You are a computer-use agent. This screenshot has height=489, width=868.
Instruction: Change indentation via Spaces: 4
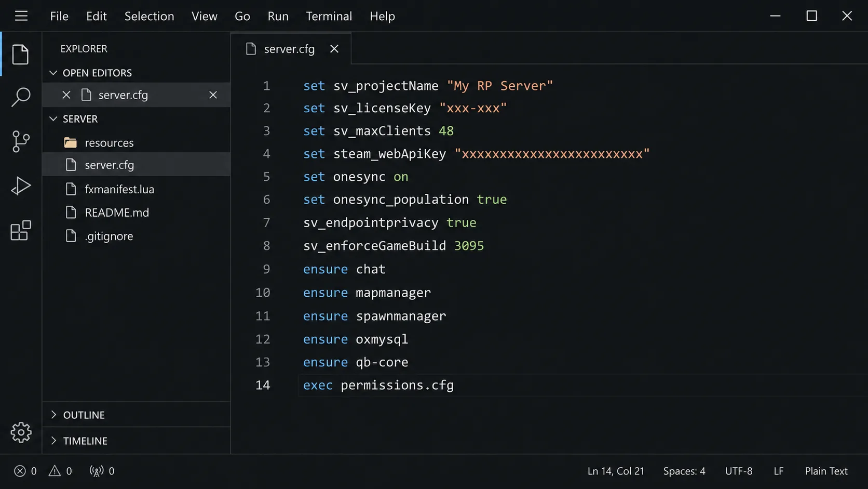[x=684, y=471]
